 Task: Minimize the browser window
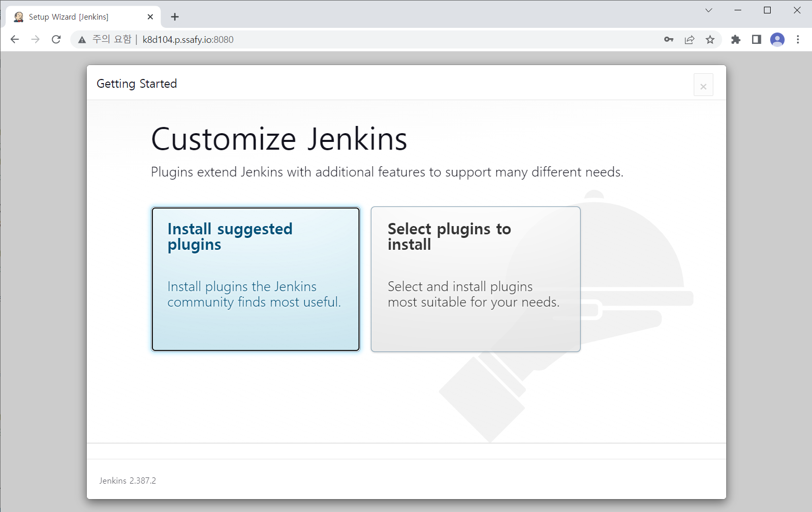tap(738, 10)
